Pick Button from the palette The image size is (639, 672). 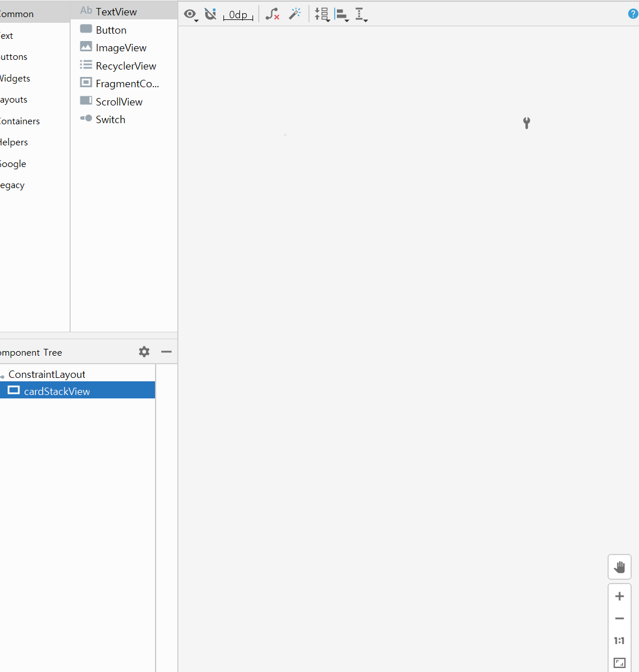[124, 30]
